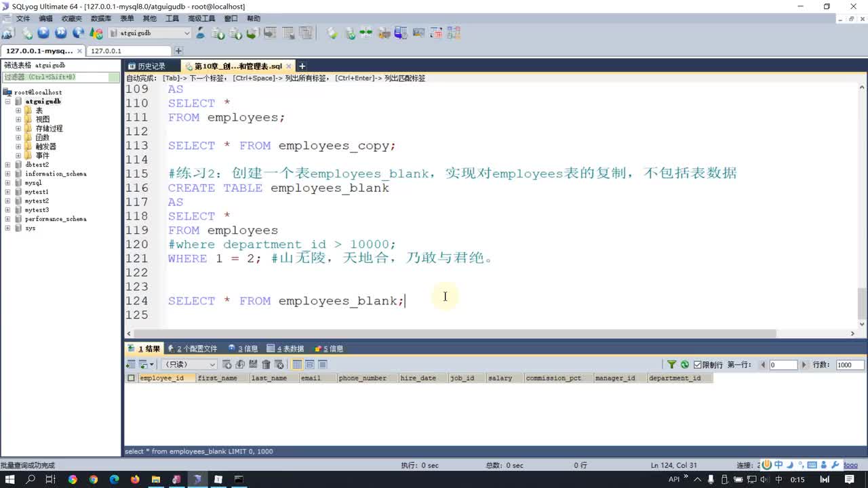Expand the 视图 views folder

pos(18,119)
